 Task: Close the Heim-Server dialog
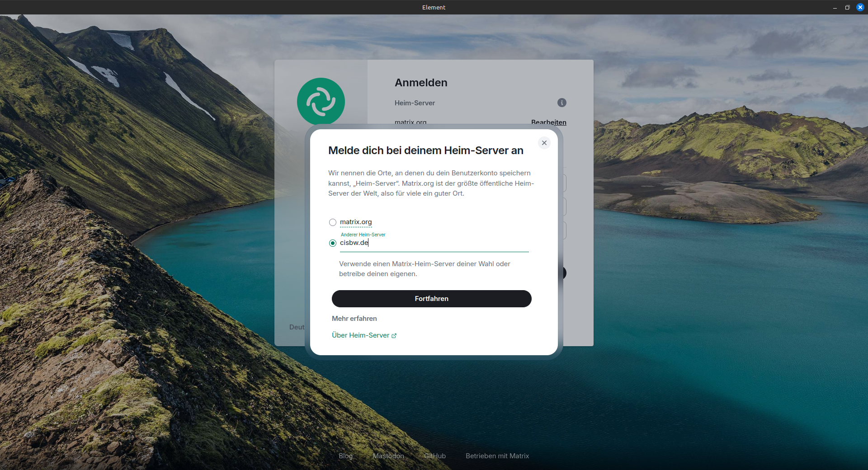click(x=544, y=142)
